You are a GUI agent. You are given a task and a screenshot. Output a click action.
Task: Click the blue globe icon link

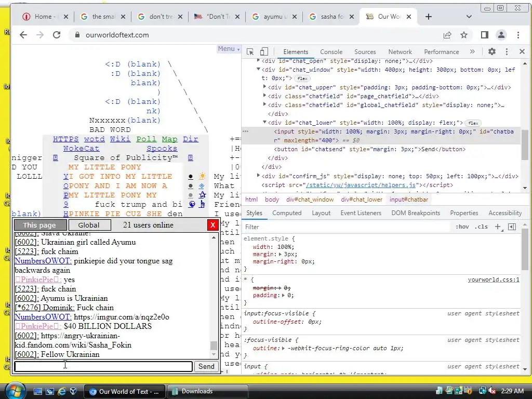coord(192,204)
